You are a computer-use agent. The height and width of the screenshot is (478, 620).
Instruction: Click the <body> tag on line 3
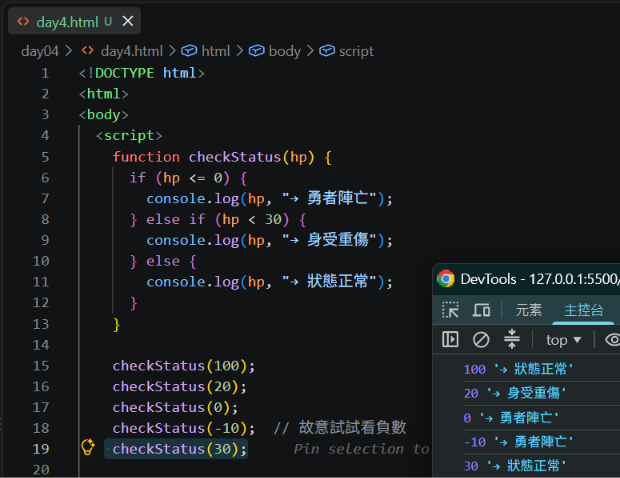pos(104,115)
